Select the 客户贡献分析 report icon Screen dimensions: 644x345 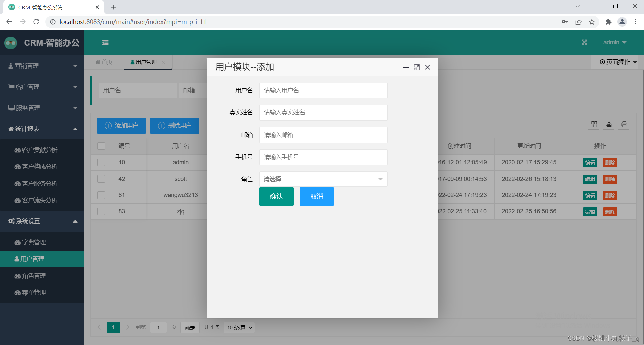click(17, 150)
